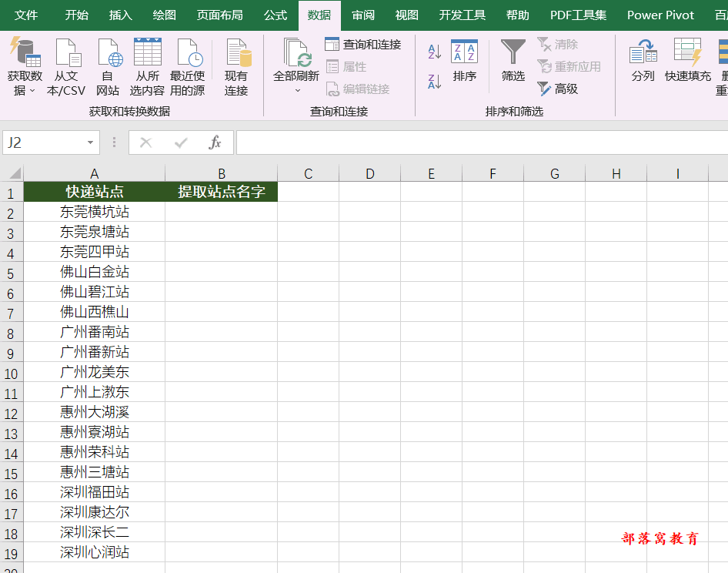This screenshot has width=728, height=573.
Task: Open the 文件 file tab
Action: pyautogui.click(x=26, y=15)
